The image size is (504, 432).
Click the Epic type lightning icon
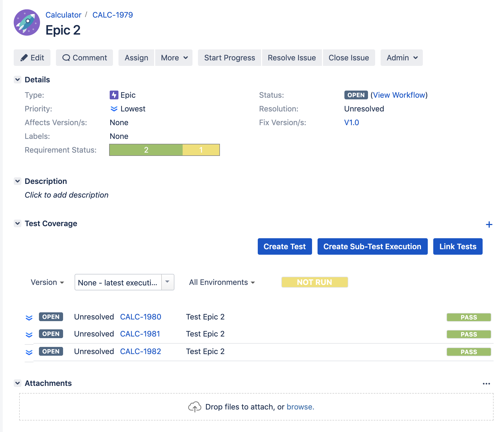pyautogui.click(x=114, y=95)
